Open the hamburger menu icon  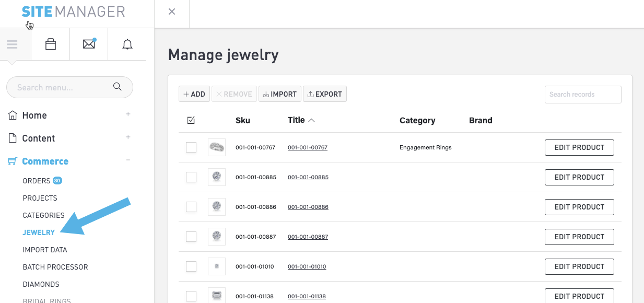click(x=12, y=45)
